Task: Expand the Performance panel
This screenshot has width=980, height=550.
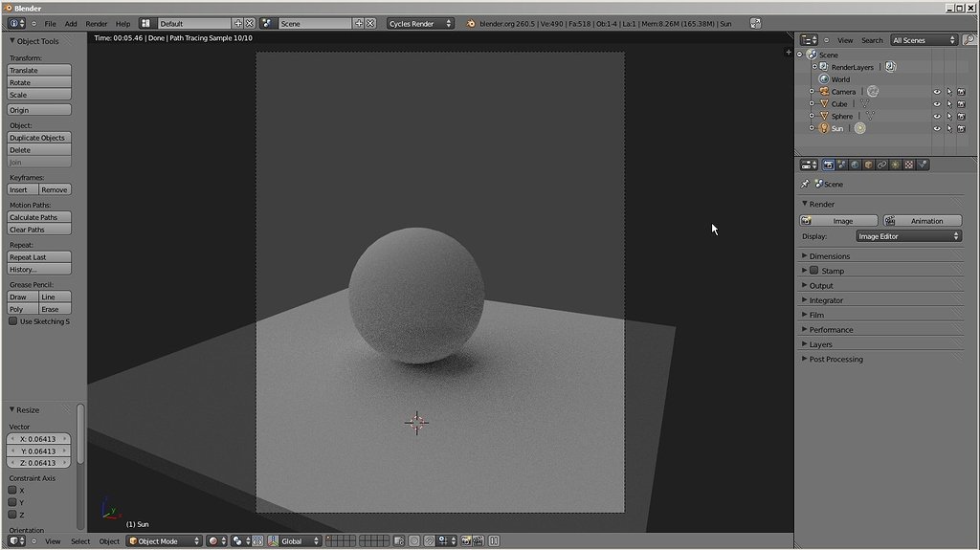Action: pos(831,329)
